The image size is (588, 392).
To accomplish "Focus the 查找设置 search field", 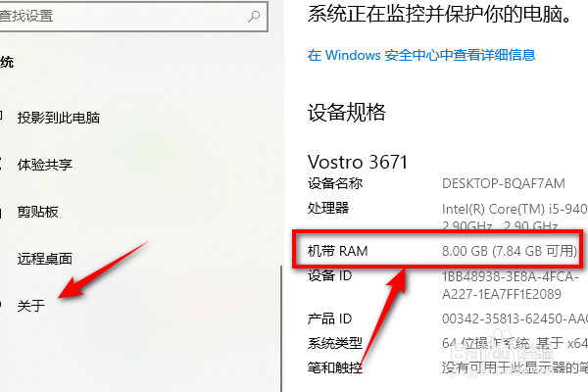I will (133, 16).
